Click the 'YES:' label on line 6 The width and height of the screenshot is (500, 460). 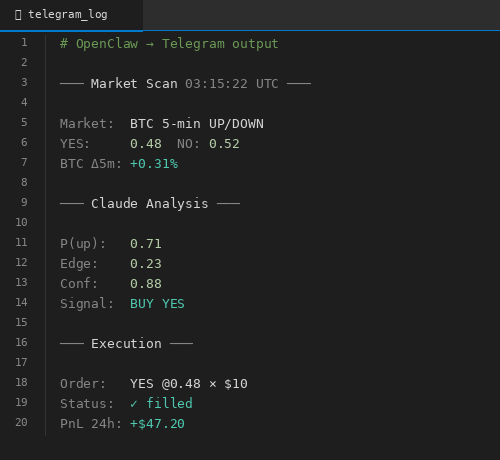tap(75, 144)
